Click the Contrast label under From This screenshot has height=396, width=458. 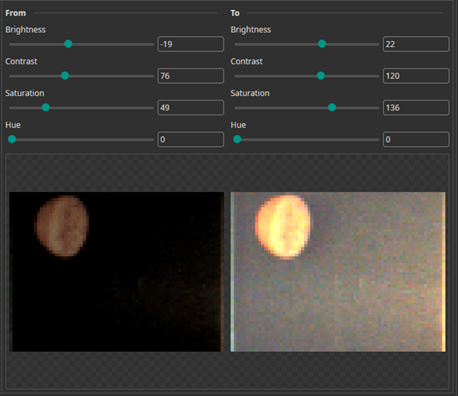(x=21, y=61)
